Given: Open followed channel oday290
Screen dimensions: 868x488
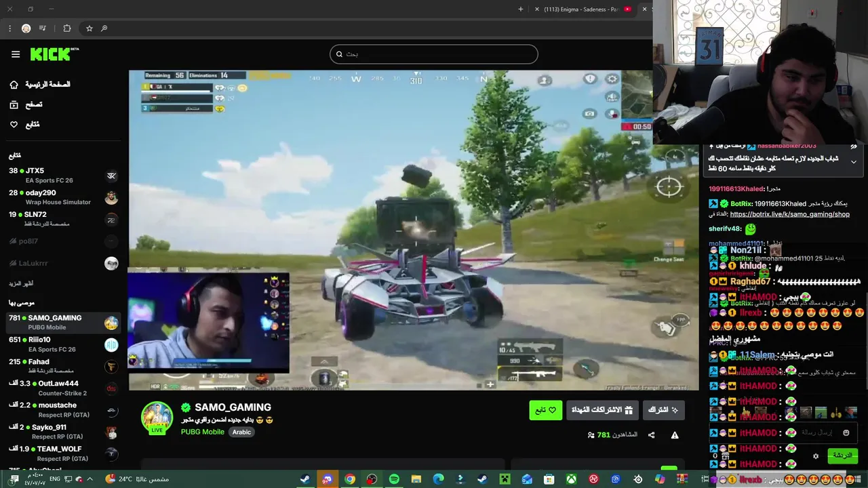Looking at the screenshot, I should click(x=63, y=197).
